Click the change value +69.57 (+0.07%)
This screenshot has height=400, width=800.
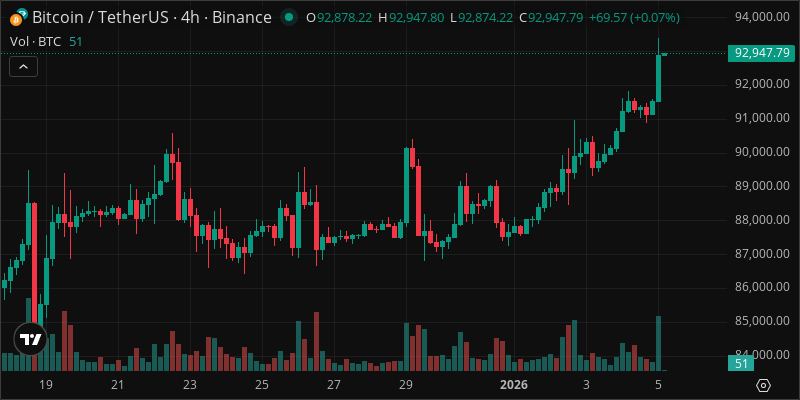pos(634,18)
